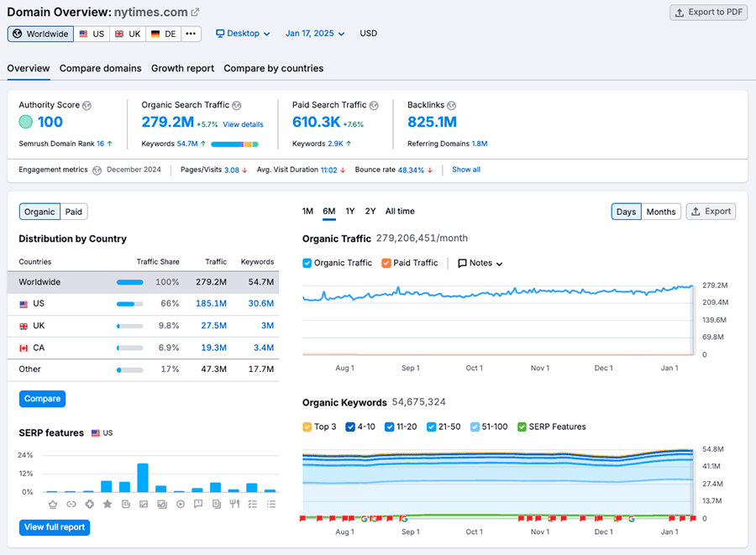Viewport: 756px width, 555px height.
Task: Click blue Compare button
Action: 43,399
